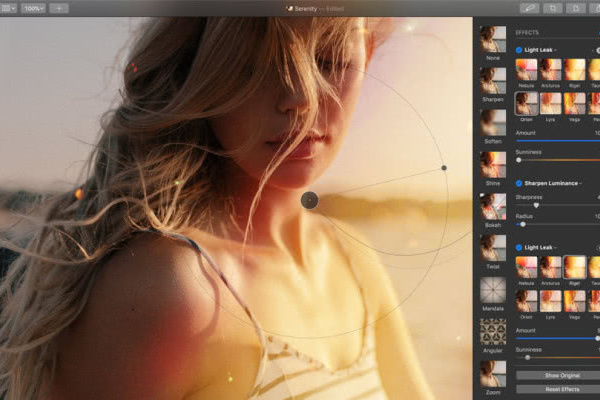This screenshot has height=400, width=600.
Task: Apply the Twist effect preset
Action: (493, 248)
